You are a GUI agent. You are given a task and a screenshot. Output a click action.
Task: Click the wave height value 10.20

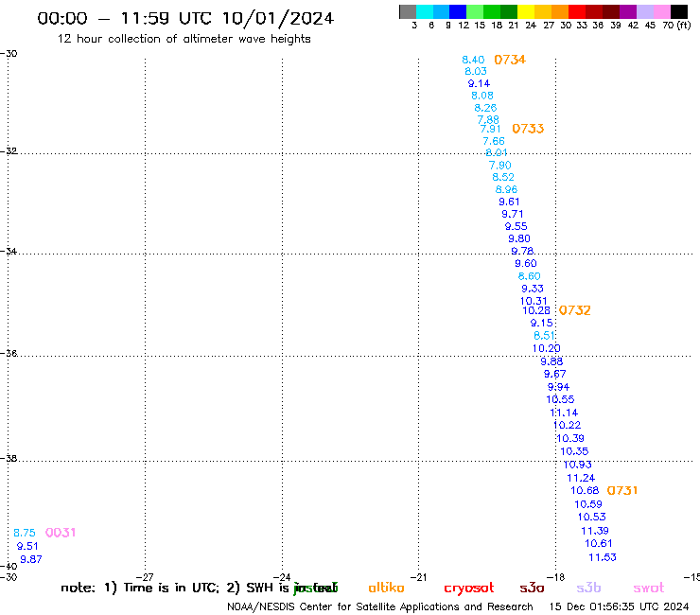coord(546,348)
